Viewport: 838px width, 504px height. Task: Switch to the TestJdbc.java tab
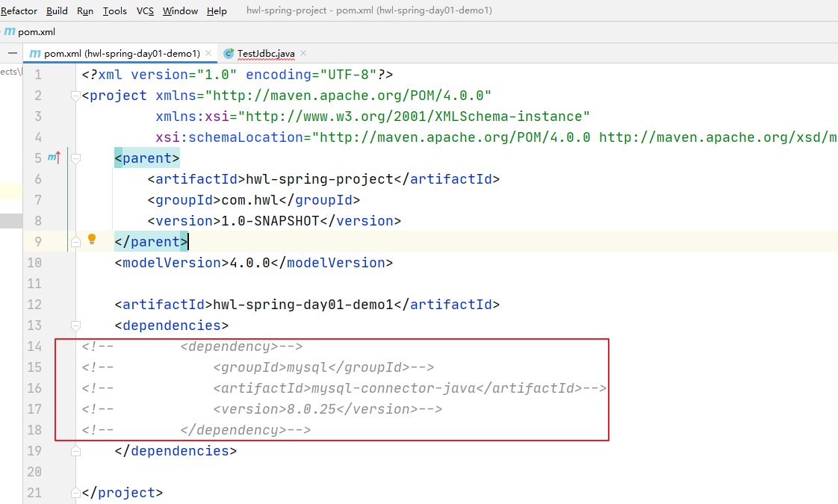tap(266, 54)
